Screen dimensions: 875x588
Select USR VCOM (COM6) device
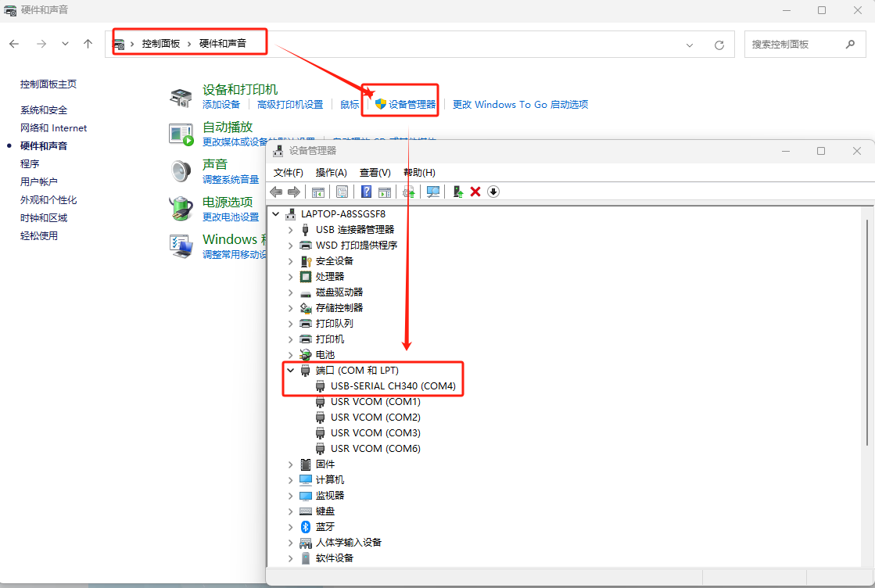[375, 449]
